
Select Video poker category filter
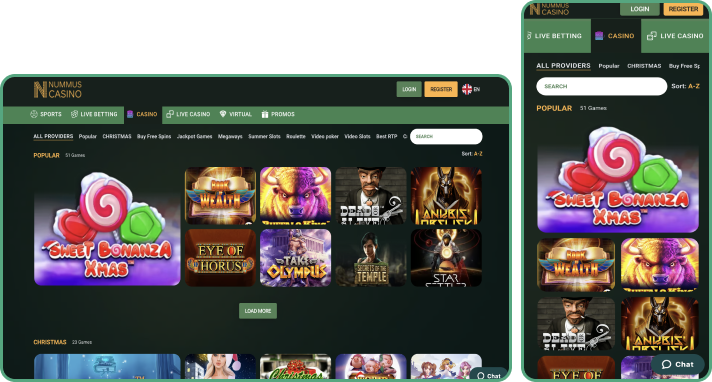click(325, 136)
